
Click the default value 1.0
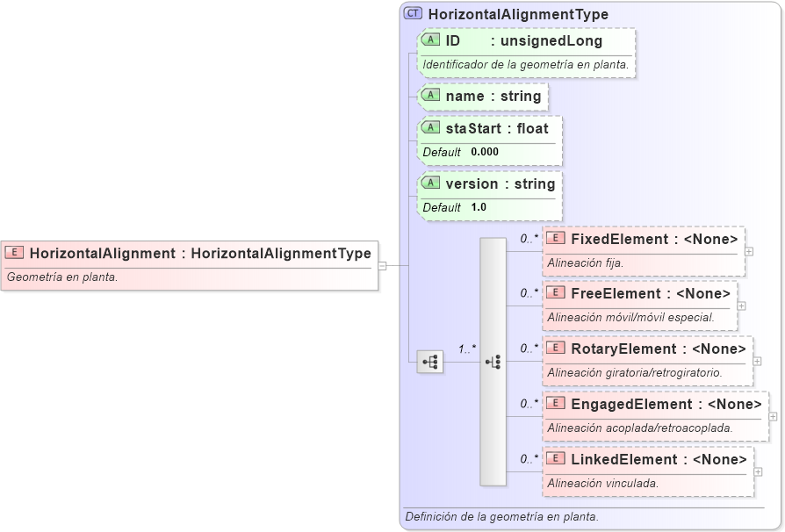(479, 207)
